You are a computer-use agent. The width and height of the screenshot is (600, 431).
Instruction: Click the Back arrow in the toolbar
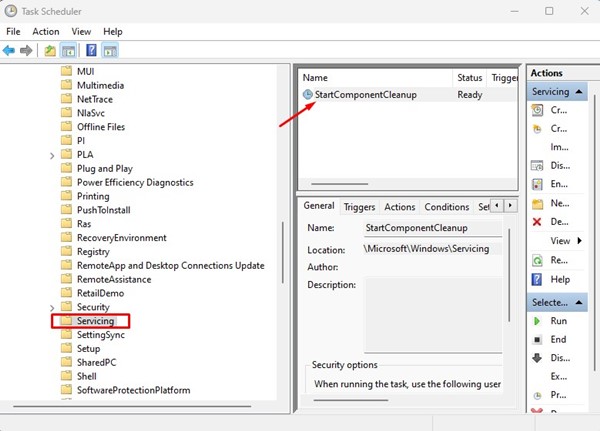tap(10, 50)
